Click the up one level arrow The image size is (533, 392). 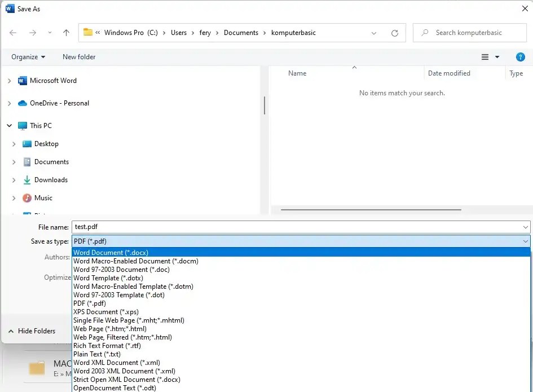tap(65, 33)
